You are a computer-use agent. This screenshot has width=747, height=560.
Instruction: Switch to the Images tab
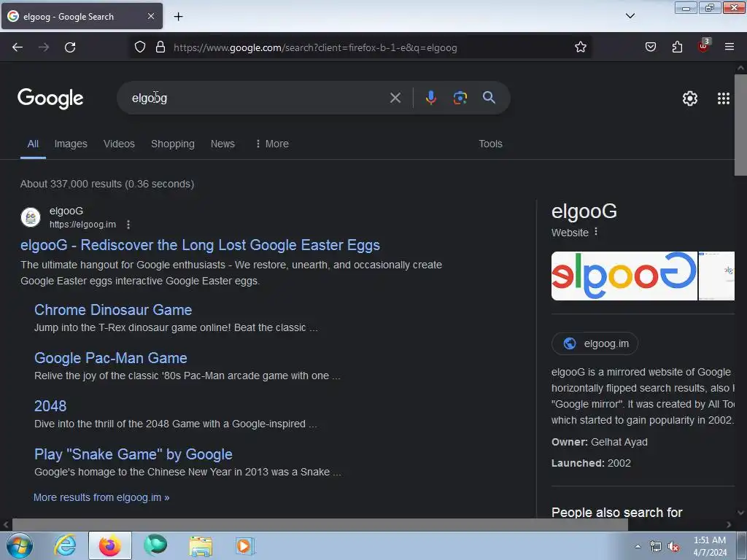coord(71,144)
